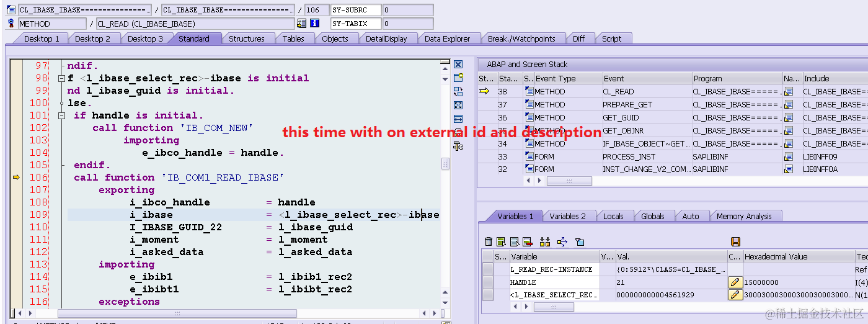Viewport: 868px width, 324px height.
Task: Open the tool services icon beside editor
Action: [458, 146]
